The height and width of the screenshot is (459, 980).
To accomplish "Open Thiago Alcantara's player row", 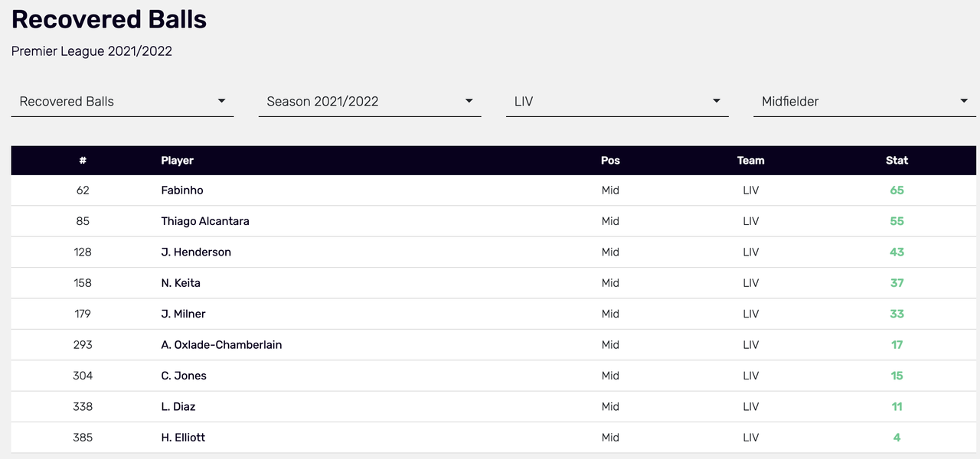I will (x=494, y=221).
